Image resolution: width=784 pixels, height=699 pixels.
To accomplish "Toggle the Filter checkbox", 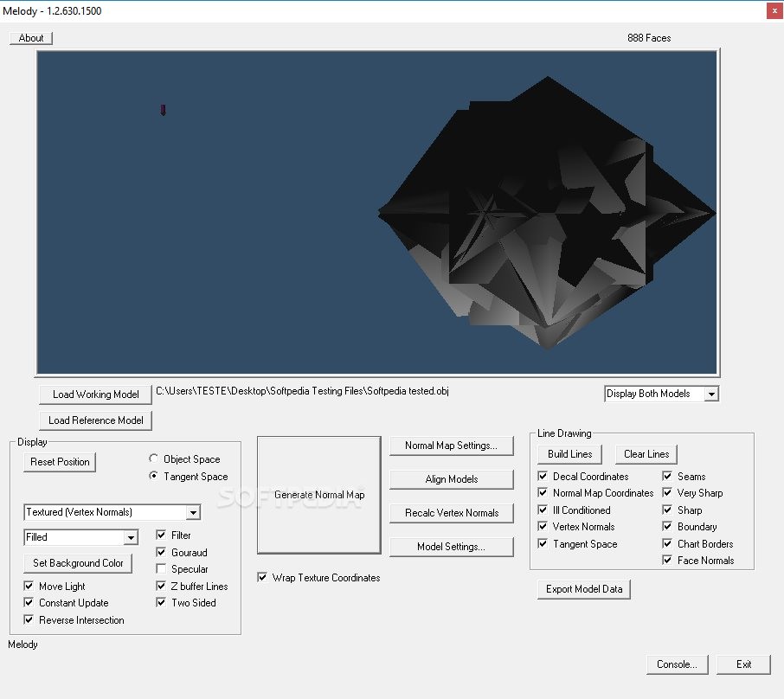I will click(161, 535).
